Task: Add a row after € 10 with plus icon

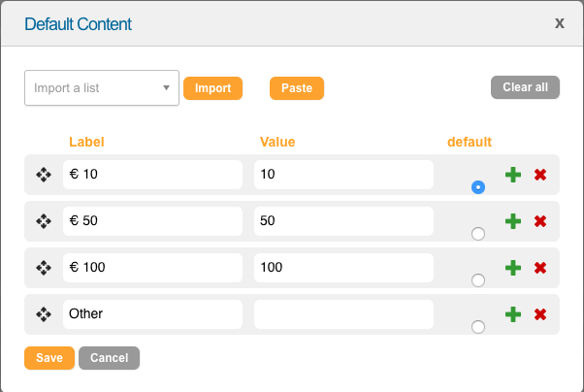Action: click(x=513, y=175)
